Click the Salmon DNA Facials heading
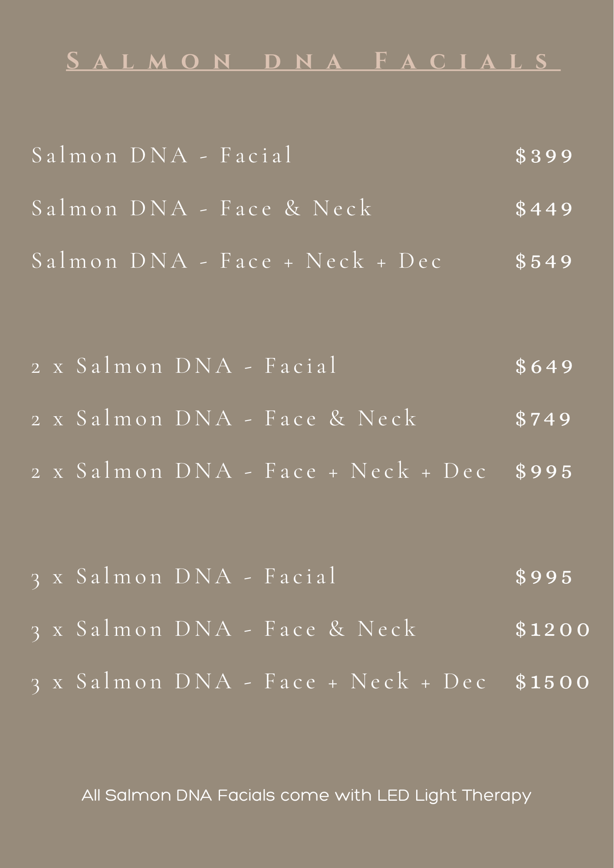Viewport: 614px width, 868px height. tap(312, 61)
